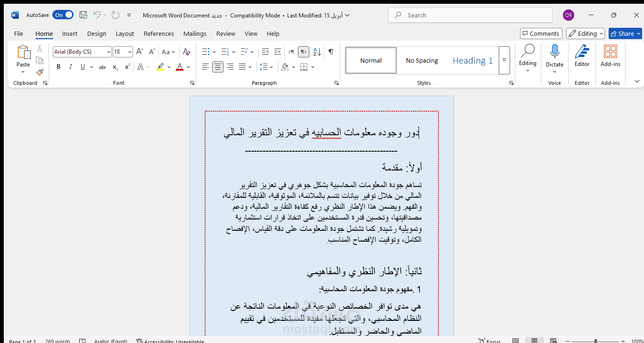644x343 pixels.
Task: Apply strikethrough formatting
Action: pos(102,67)
